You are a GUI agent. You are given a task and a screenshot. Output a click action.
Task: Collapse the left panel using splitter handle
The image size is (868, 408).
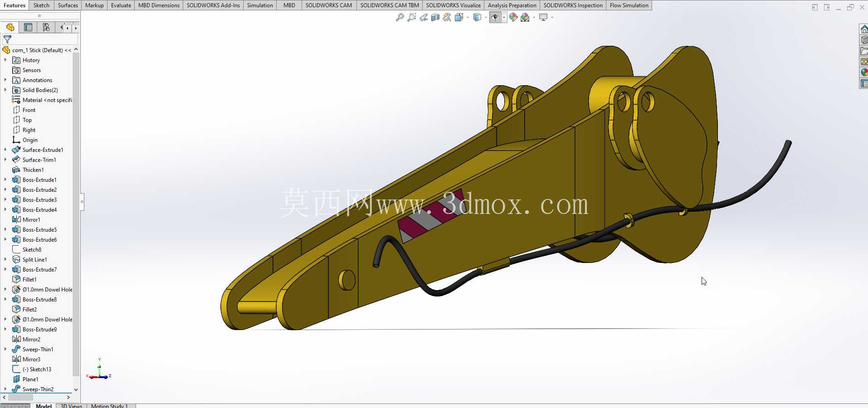[x=82, y=201]
